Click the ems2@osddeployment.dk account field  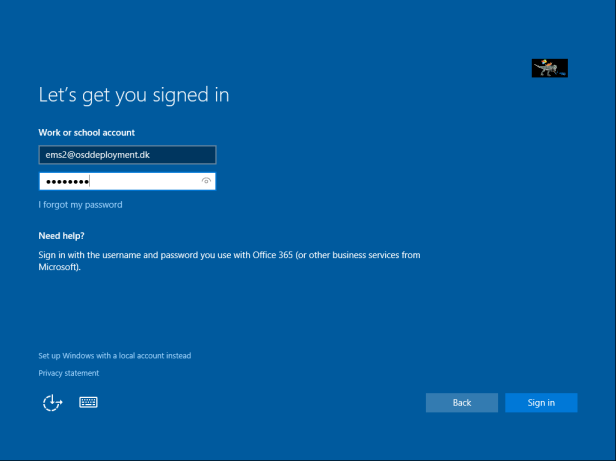127,155
